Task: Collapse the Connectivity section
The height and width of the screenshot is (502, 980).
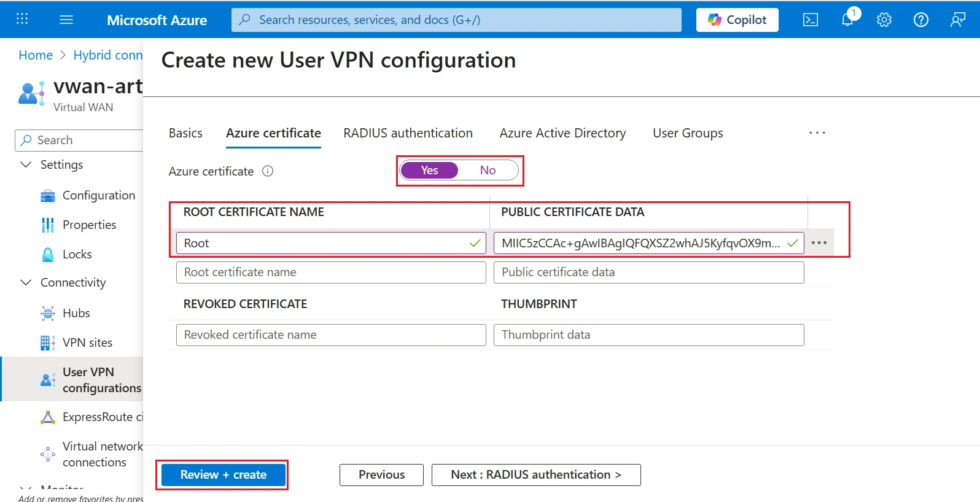Action: 26,282
